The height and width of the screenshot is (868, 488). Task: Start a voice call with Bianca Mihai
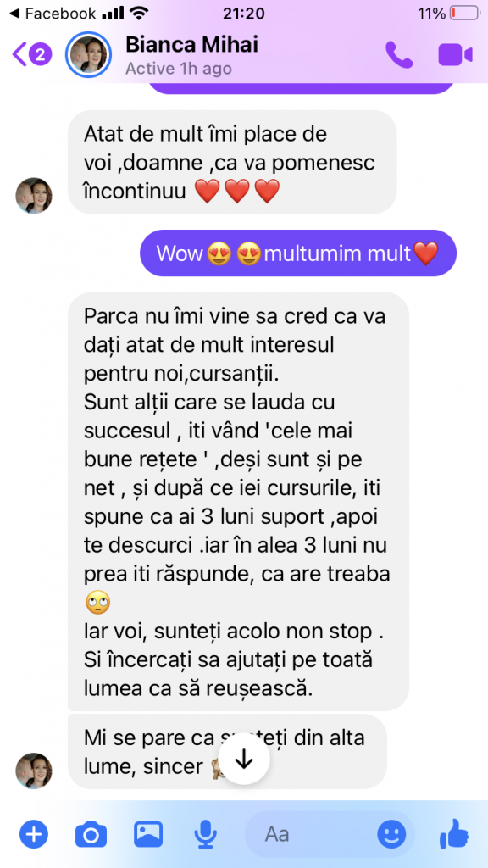(x=399, y=55)
